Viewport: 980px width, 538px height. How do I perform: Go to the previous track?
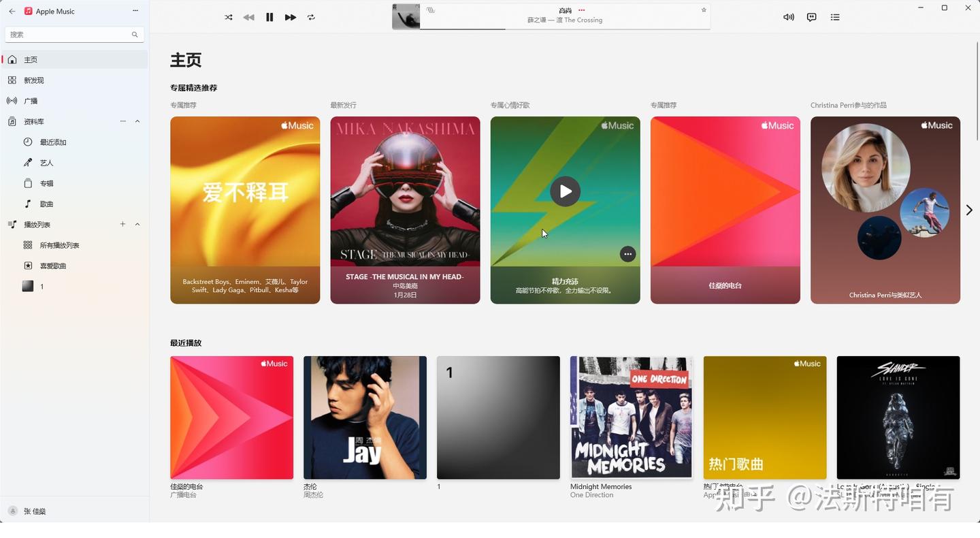(x=249, y=17)
